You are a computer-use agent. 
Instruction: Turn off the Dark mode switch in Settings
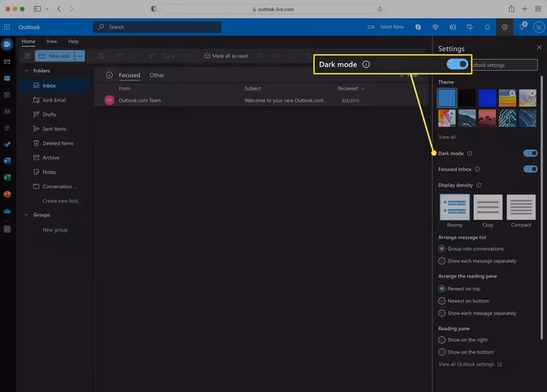point(530,153)
